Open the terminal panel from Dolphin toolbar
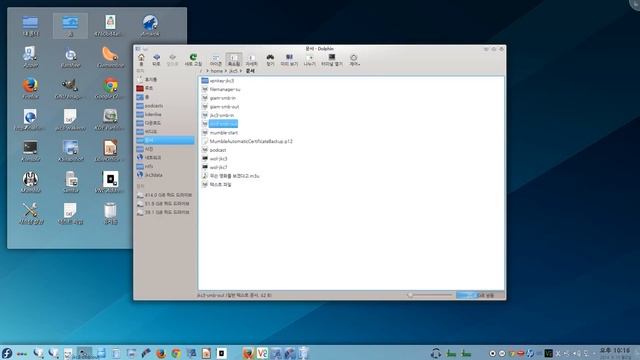Viewport: 640px width, 360px height. [x=331, y=60]
